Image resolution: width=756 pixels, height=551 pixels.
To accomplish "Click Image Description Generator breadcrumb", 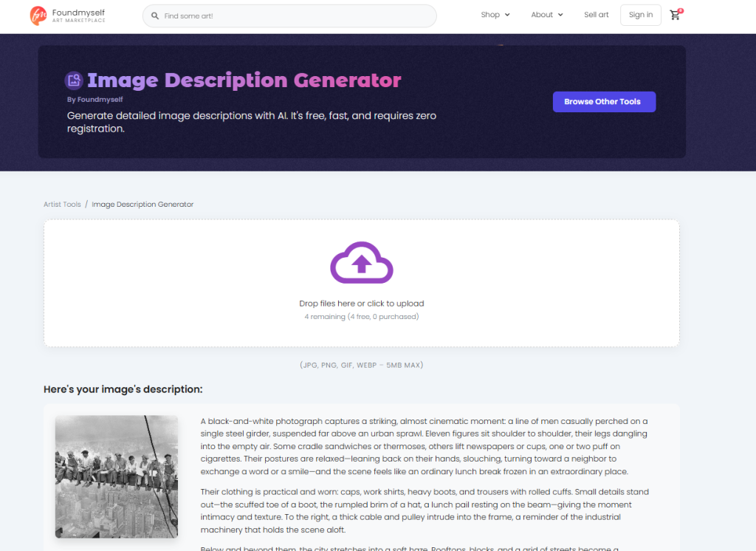I will click(142, 205).
